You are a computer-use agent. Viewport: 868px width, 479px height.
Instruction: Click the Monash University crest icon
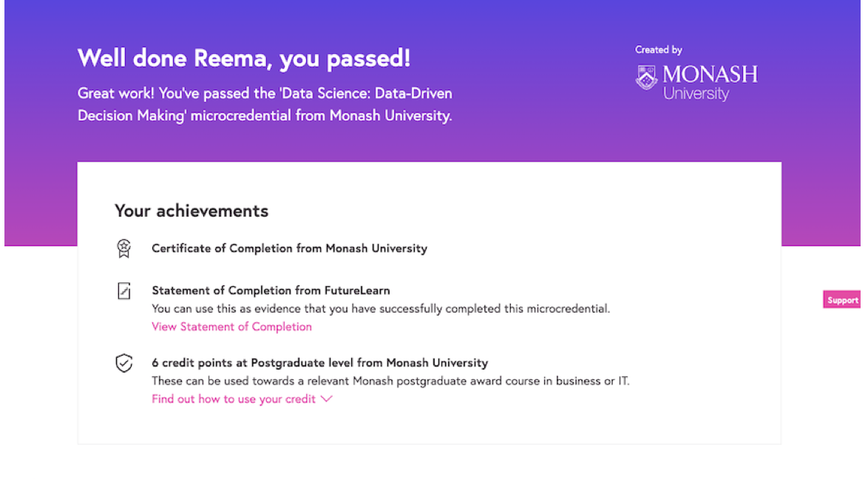pos(646,78)
